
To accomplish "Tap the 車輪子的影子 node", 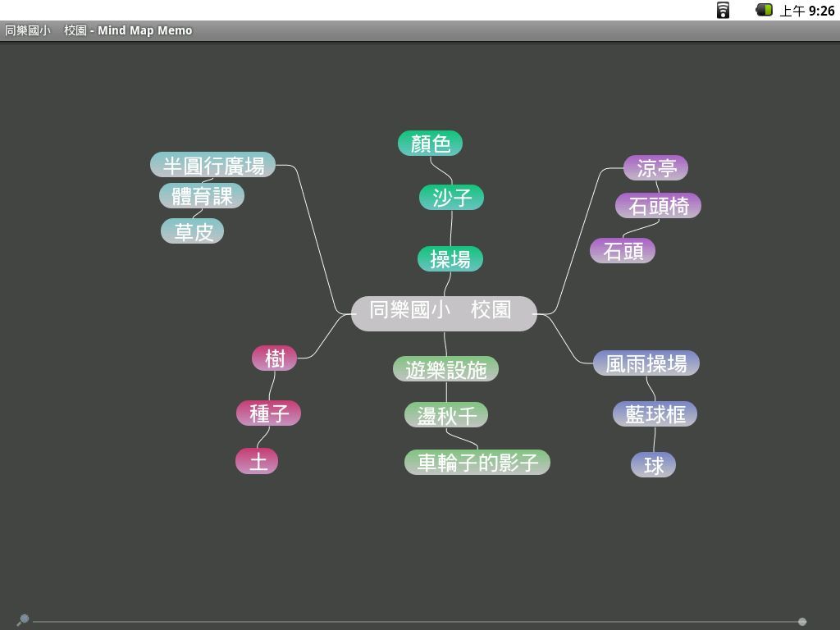I will coord(477,463).
